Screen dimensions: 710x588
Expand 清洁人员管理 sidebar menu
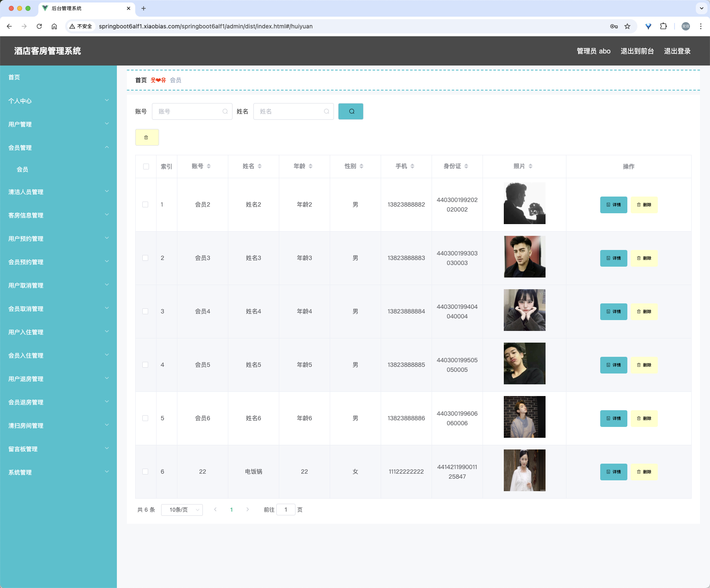point(58,192)
